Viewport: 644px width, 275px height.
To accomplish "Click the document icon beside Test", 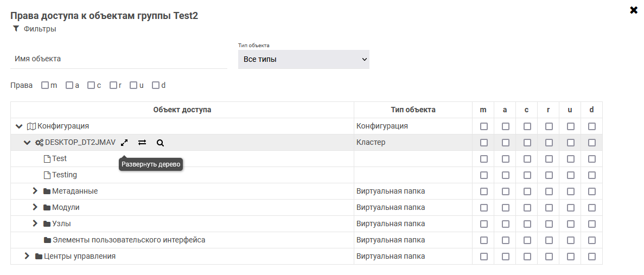I will click(x=47, y=159).
